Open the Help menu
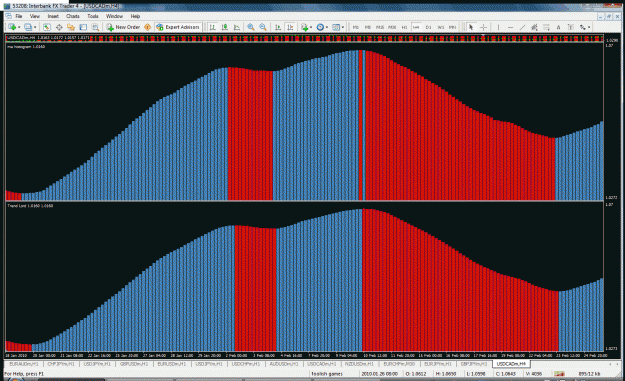The image size is (625, 381). pos(136,16)
